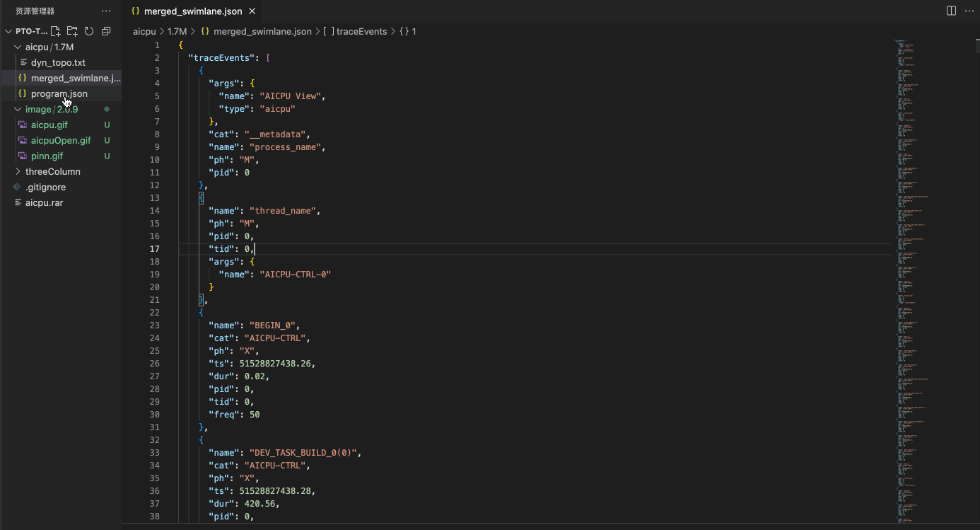Click the "process_name" value on line 9
The width and height of the screenshot is (980, 530).
click(x=287, y=147)
